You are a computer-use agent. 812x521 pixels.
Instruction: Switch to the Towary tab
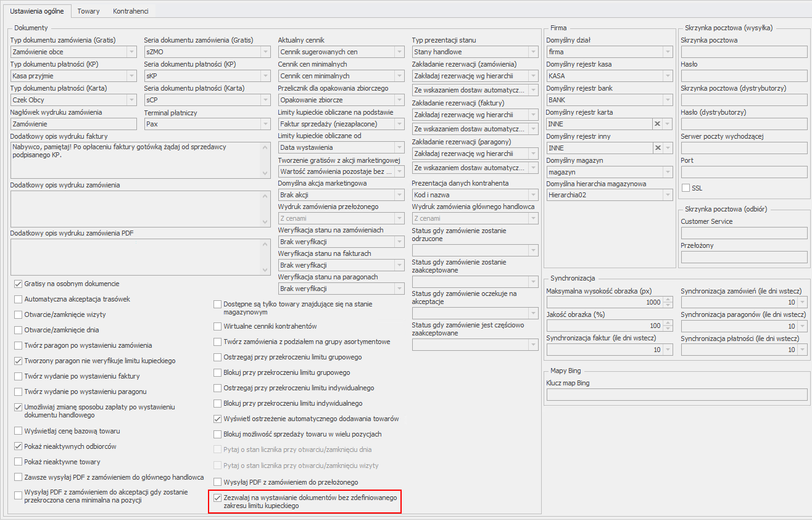point(88,11)
